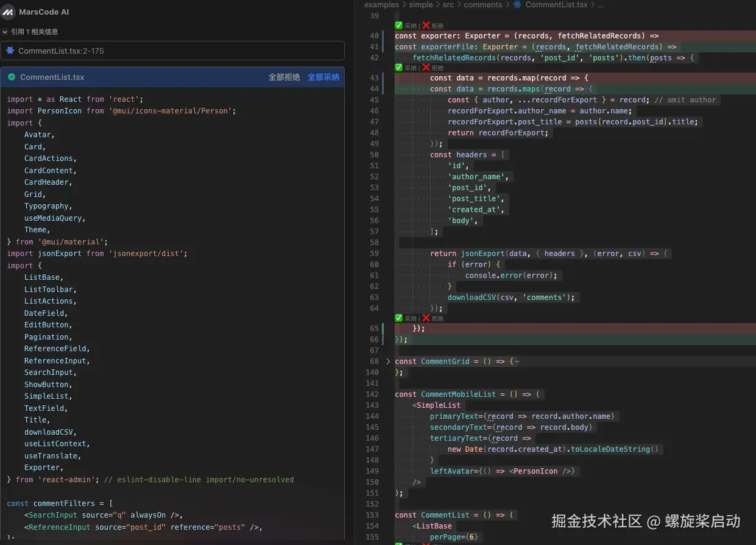Screen dimensions: 756x545
Task: Collapse the 引用 1 相关信息 section
Action: point(5,32)
